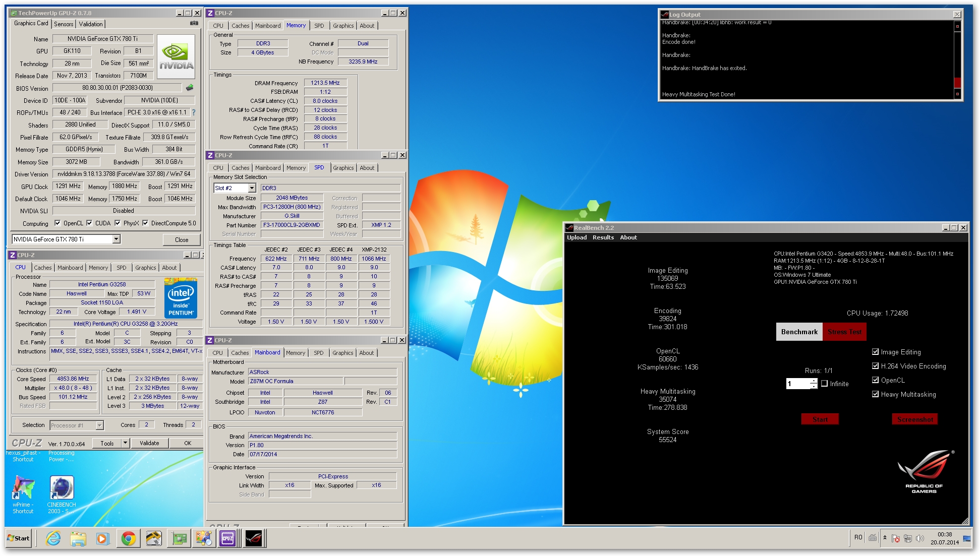Open Windows Explorer folder icon on taskbar
Image resolution: width=980 pixels, height=556 pixels.
tap(78, 538)
